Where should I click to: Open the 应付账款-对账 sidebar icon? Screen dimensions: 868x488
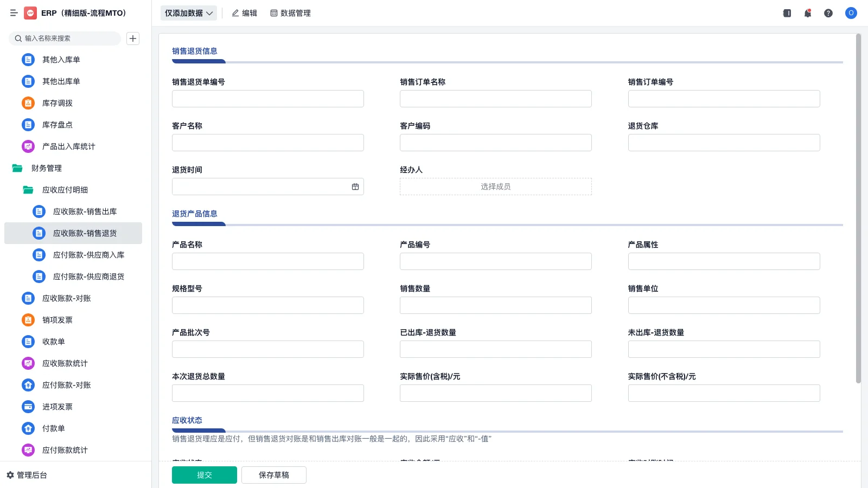click(x=28, y=385)
